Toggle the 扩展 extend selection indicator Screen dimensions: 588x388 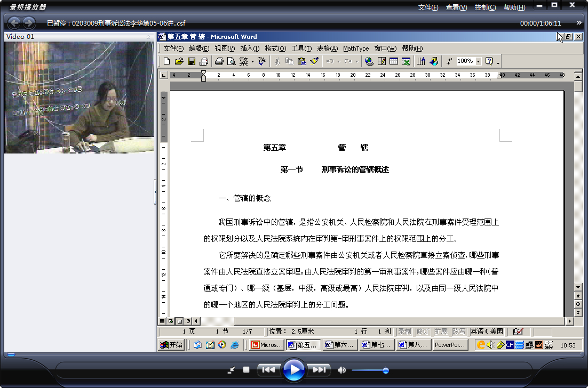click(441, 332)
